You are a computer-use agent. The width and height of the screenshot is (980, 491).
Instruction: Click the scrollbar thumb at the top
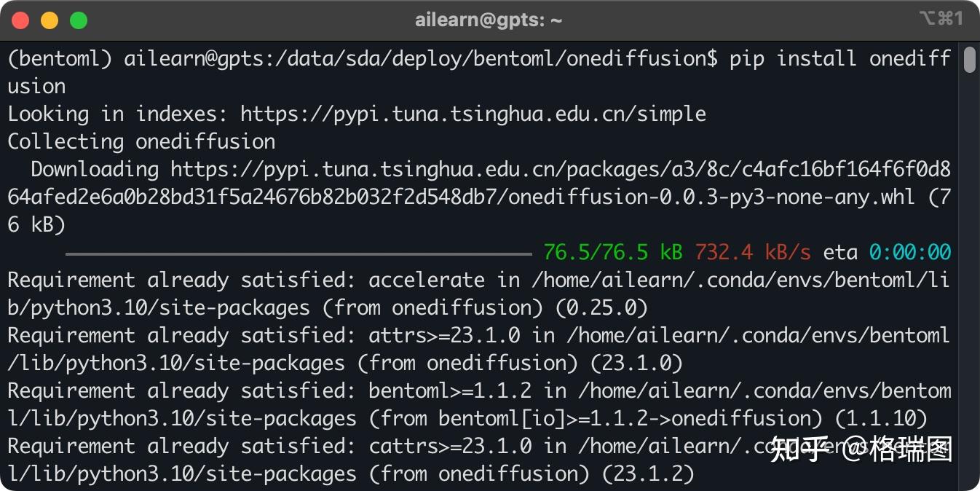(x=969, y=60)
